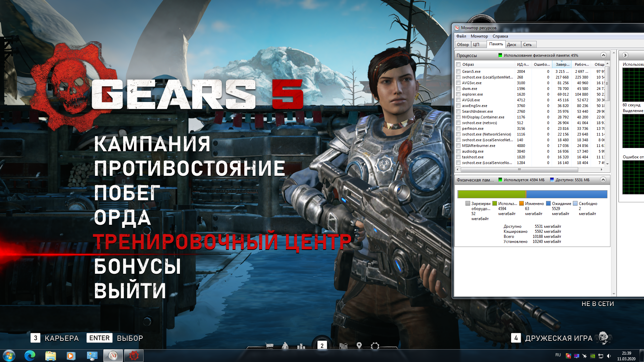644x362 pixels.
Task: Click process list scrollbar up arrow
Action: point(607,64)
